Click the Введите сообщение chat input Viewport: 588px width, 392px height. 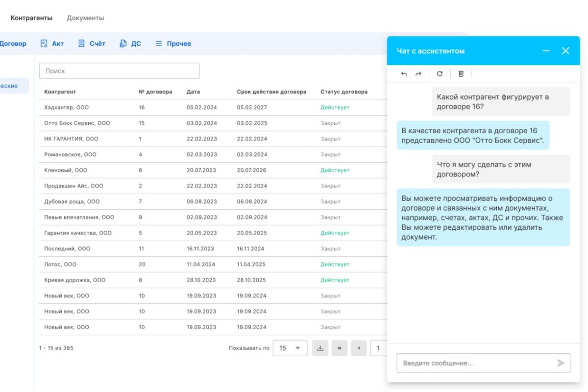click(483, 363)
